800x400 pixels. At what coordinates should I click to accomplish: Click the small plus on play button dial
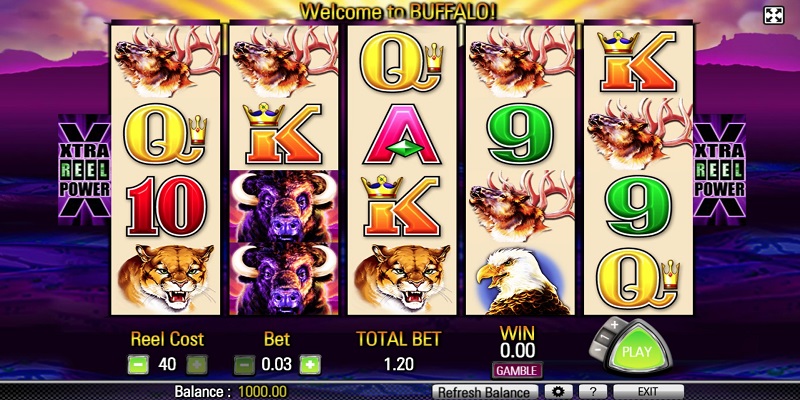click(x=615, y=324)
